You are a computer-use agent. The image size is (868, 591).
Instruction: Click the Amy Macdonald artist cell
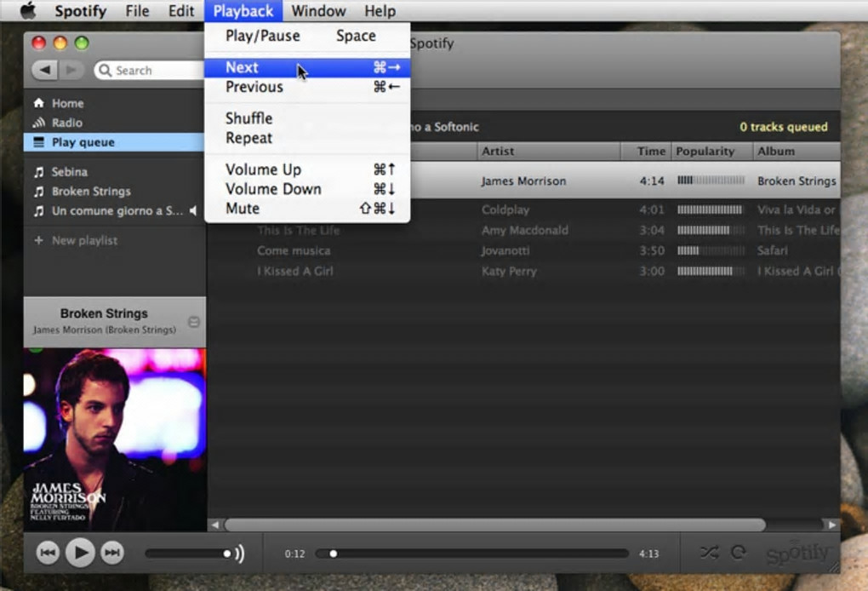point(525,231)
